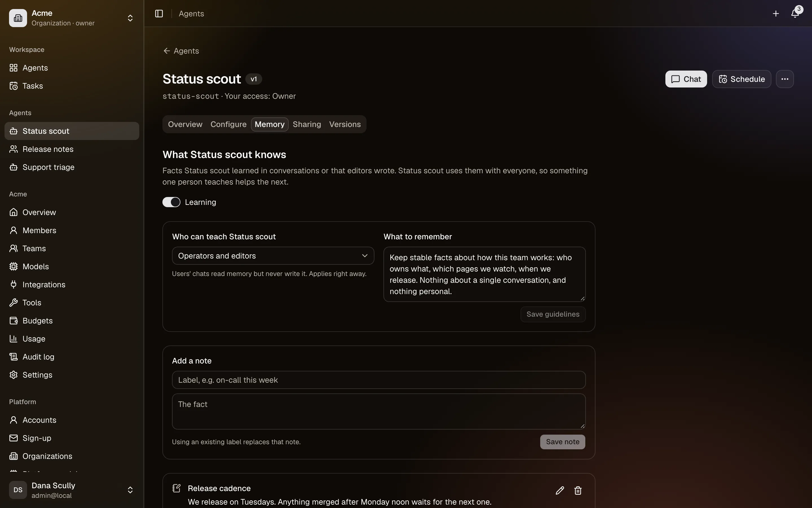The height and width of the screenshot is (508, 812).
Task: Click the What to remember guidelines text area
Action: point(484,275)
